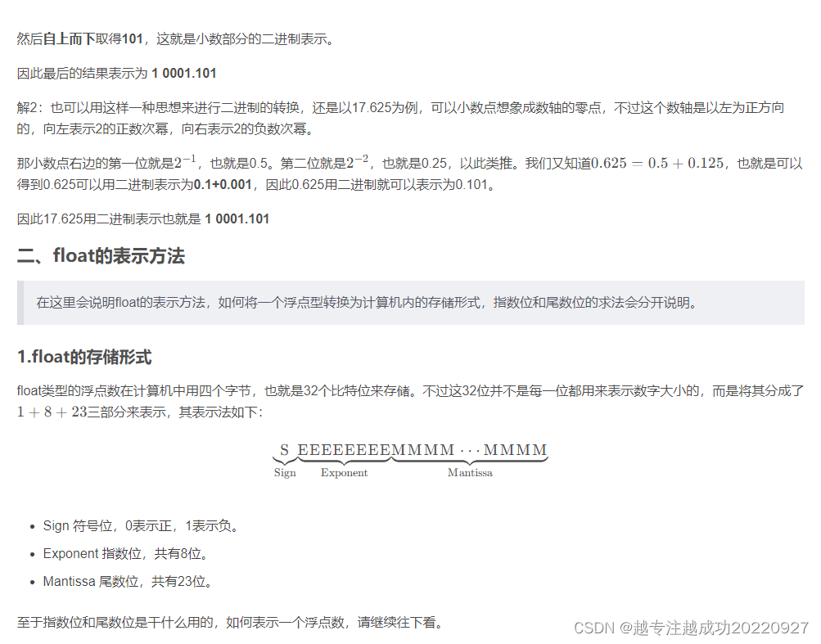Click the Sign label under the formula

tap(284, 472)
